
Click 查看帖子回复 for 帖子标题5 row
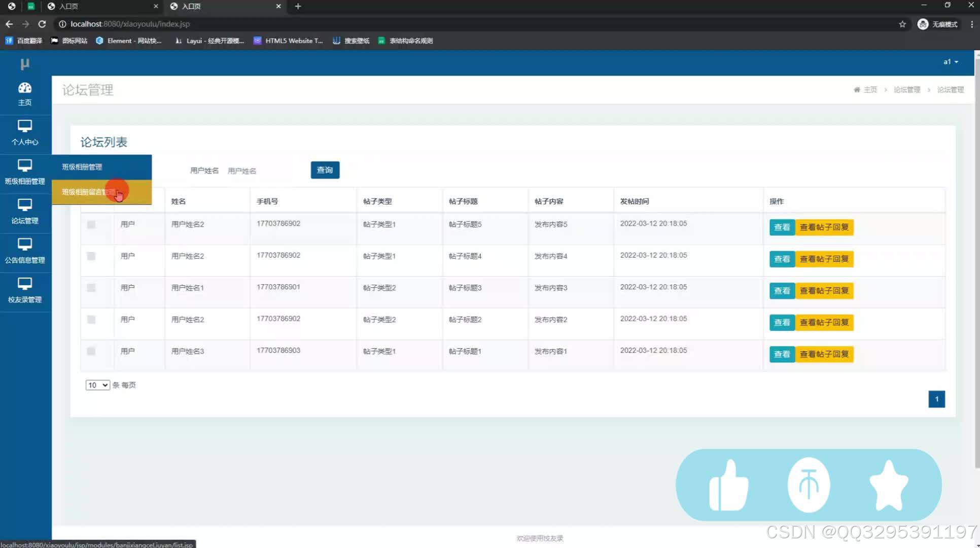tap(824, 227)
